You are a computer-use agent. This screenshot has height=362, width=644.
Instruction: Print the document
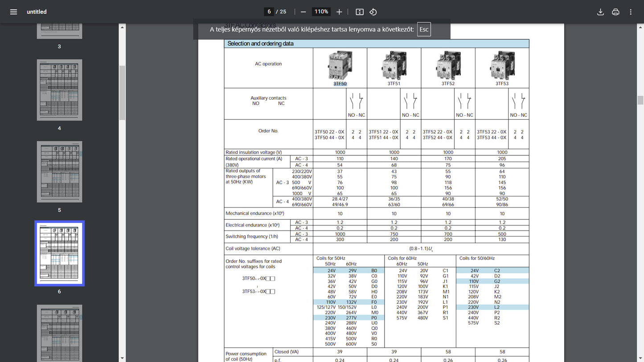point(615,12)
